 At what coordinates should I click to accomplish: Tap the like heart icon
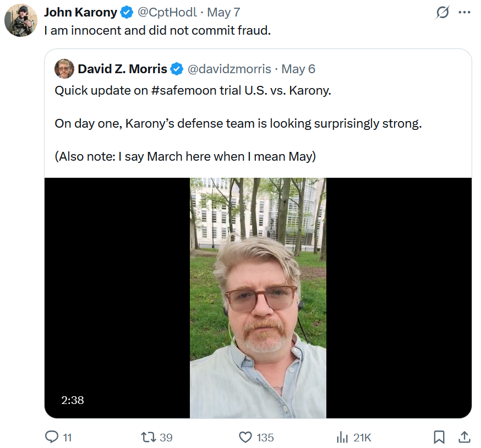pyautogui.click(x=244, y=438)
